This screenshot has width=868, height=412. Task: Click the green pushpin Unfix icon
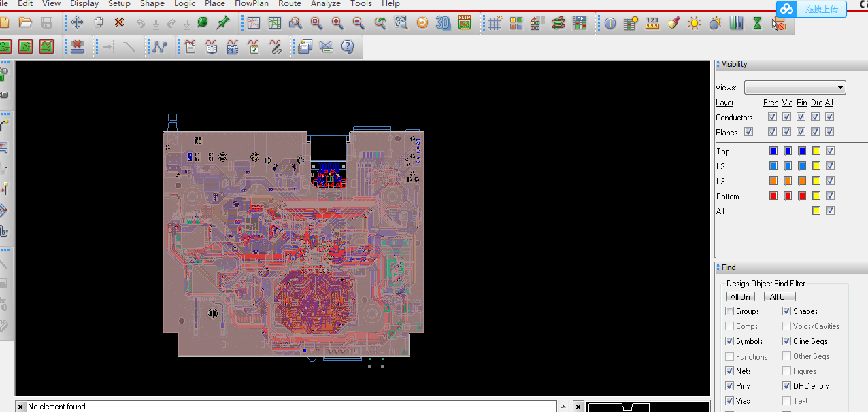coord(223,22)
